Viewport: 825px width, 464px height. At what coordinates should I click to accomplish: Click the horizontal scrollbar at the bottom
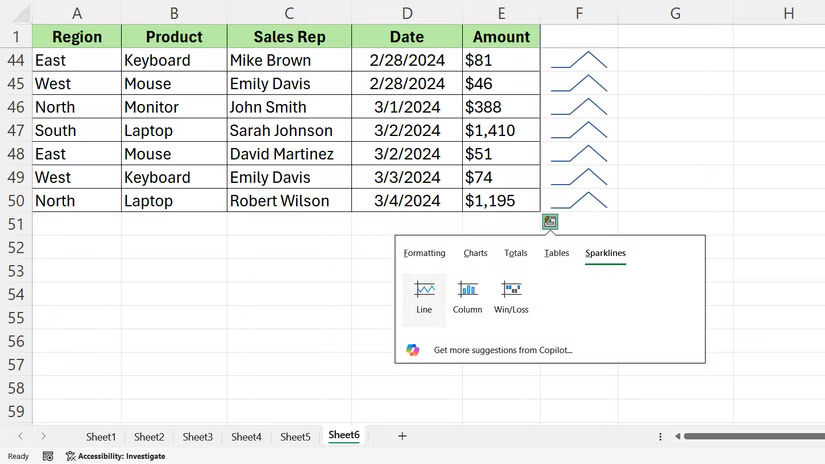click(752, 436)
